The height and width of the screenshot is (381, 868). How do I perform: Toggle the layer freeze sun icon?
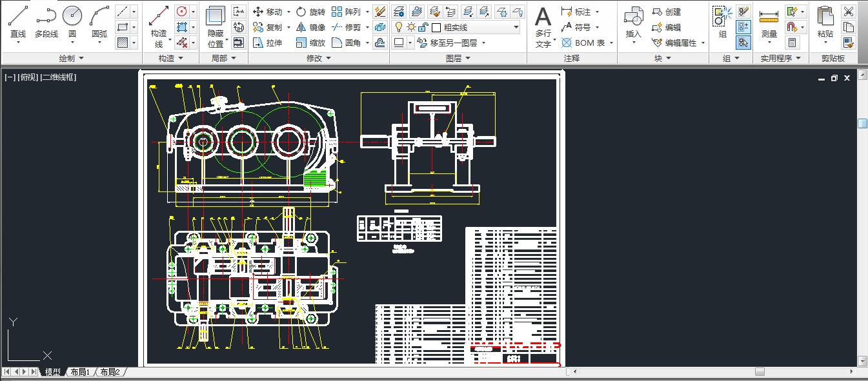(411, 27)
